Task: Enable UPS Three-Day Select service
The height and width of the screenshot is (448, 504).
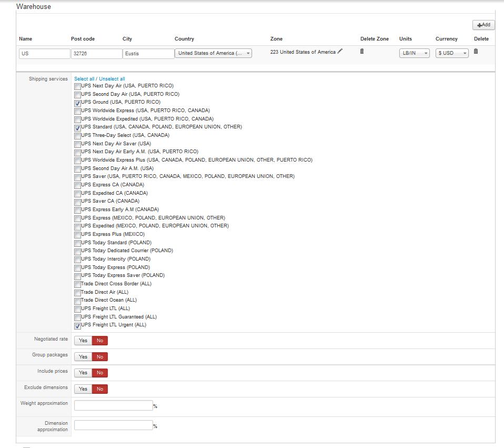Action: [78, 136]
